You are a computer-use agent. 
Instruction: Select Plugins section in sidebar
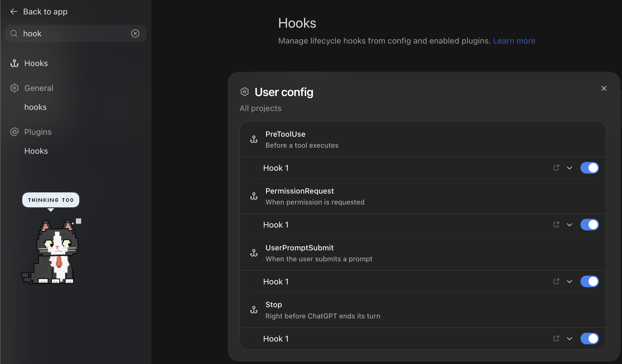(x=38, y=132)
